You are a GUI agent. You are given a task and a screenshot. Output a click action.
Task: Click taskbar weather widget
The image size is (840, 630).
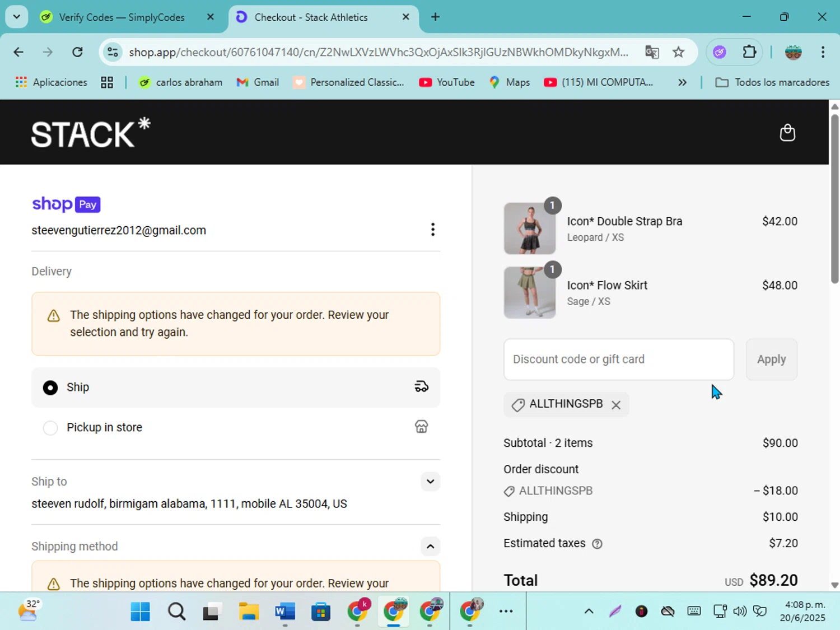tap(30, 610)
